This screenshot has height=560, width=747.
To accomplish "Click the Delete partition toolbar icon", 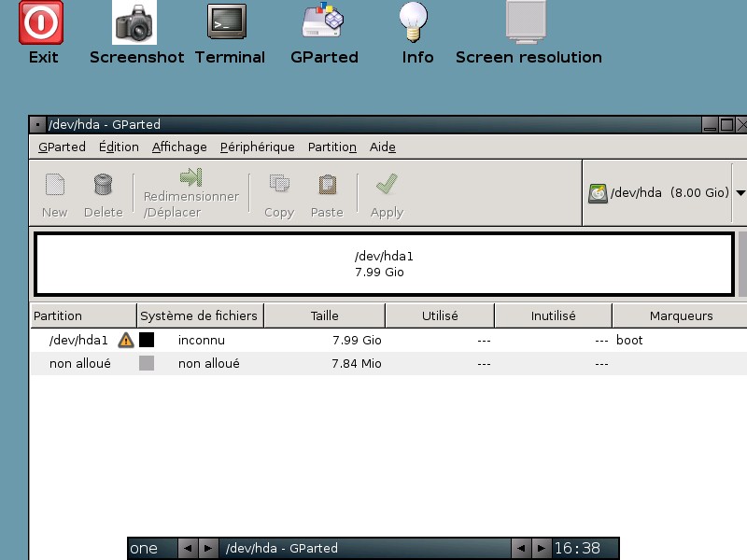I will 103,185.
